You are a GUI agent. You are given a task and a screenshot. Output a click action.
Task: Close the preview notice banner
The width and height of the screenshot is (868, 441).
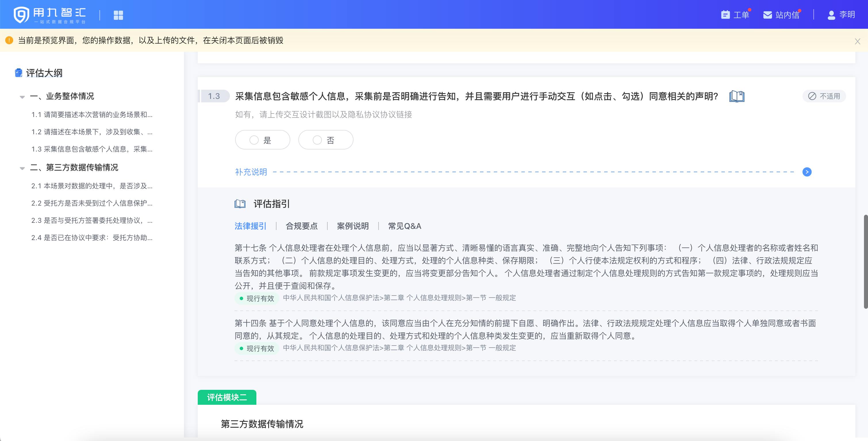[858, 41]
